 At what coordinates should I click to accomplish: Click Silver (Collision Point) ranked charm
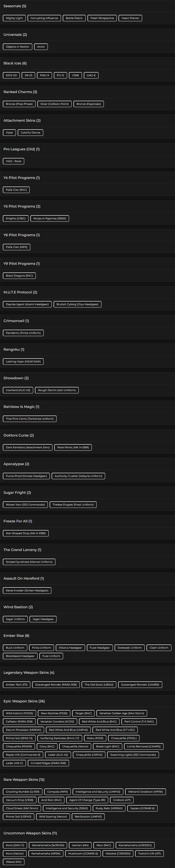pyautogui.click(x=54, y=104)
